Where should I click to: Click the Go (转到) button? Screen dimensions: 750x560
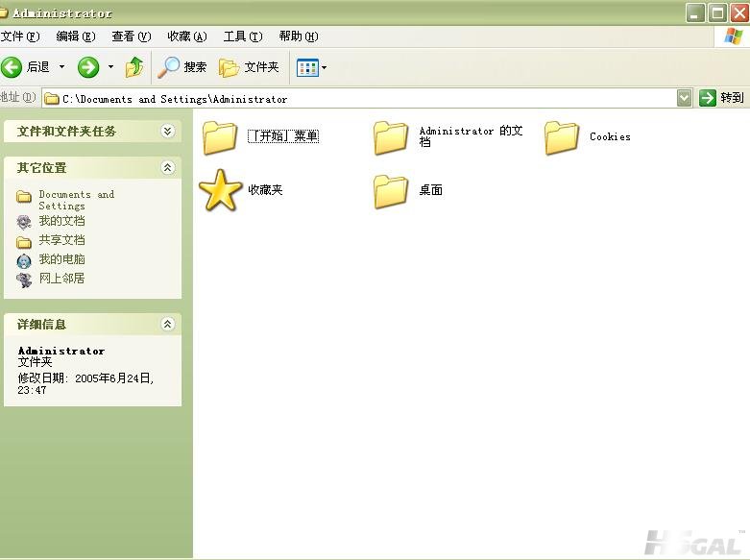pos(721,98)
